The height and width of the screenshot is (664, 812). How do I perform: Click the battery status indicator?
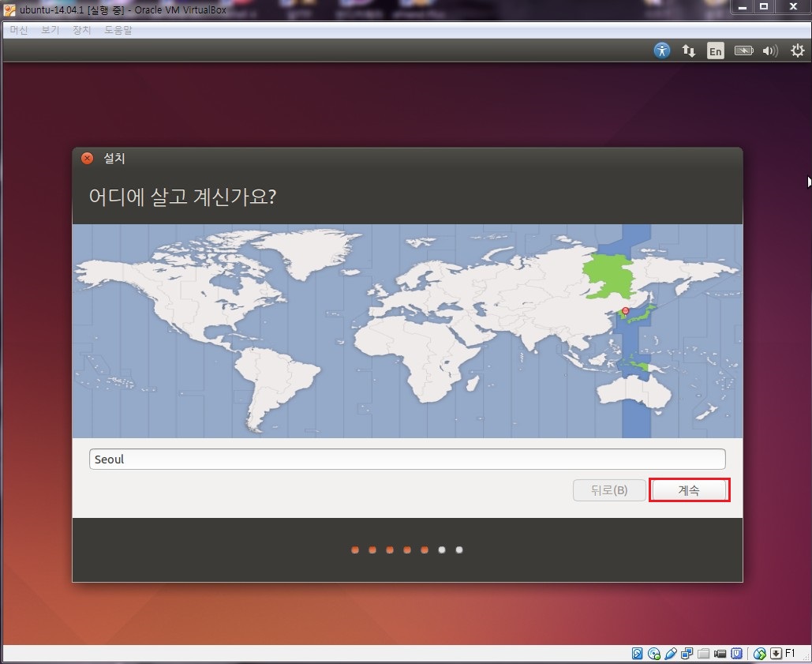[x=743, y=51]
